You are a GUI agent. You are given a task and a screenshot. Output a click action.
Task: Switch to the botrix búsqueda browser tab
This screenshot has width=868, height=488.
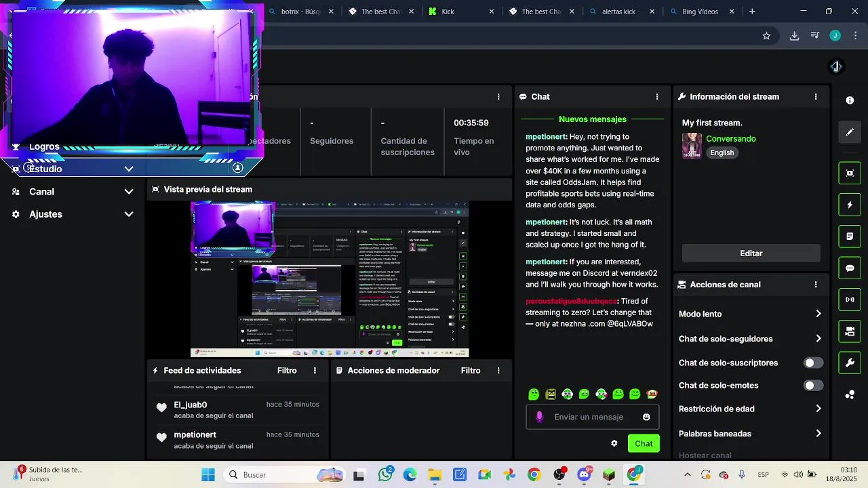coord(300,12)
